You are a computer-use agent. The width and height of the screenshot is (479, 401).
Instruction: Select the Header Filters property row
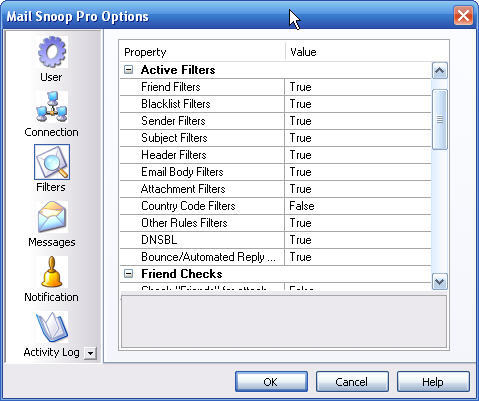275,155
